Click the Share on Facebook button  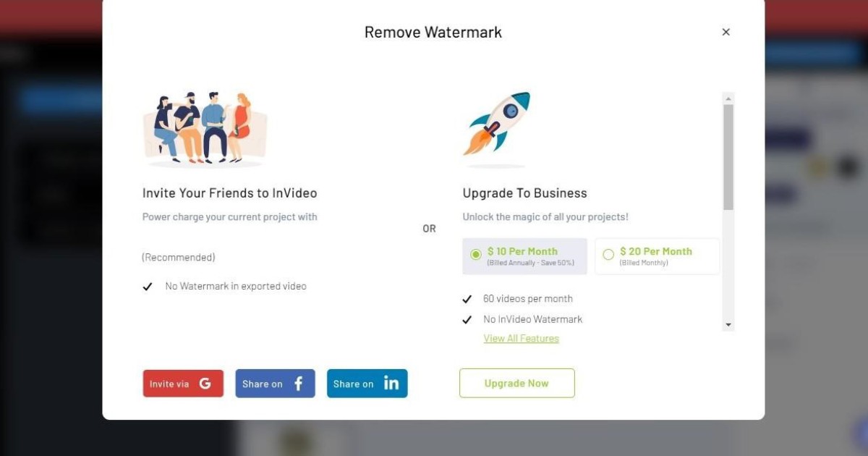coord(275,384)
